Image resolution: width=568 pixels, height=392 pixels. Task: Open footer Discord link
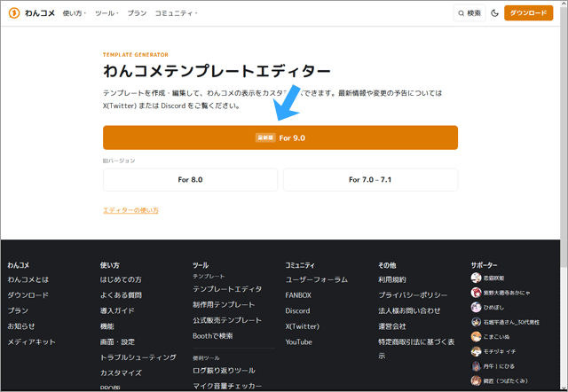[x=297, y=311]
